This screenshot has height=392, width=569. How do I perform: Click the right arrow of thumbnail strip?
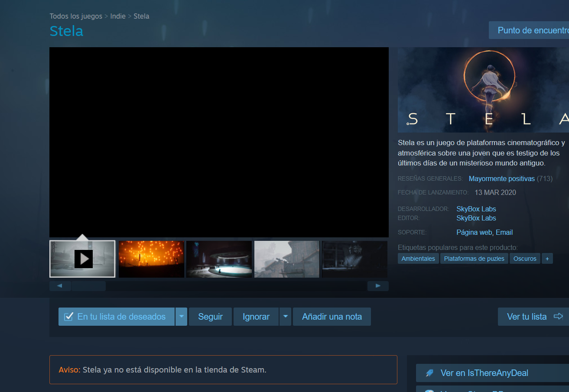point(378,286)
